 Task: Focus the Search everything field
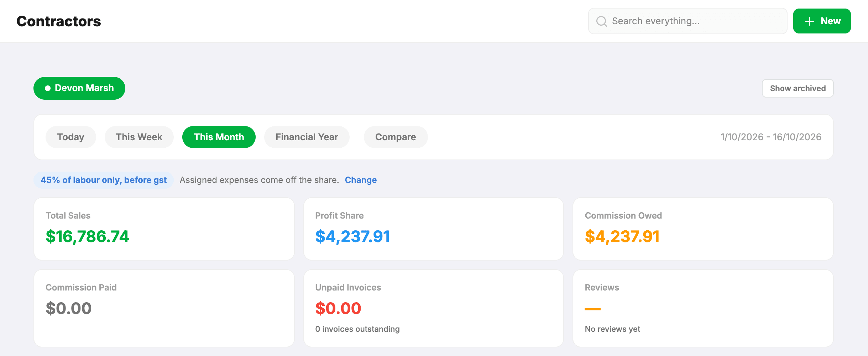coord(687,21)
